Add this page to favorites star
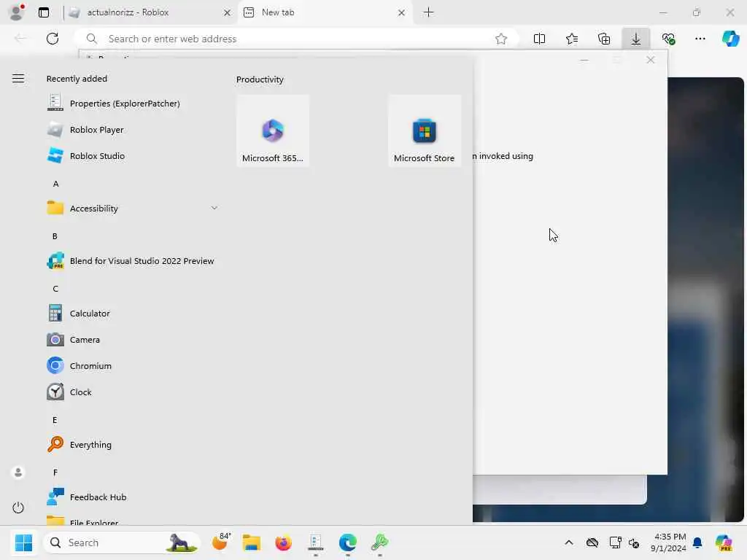The width and height of the screenshot is (747, 560). (500, 39)
